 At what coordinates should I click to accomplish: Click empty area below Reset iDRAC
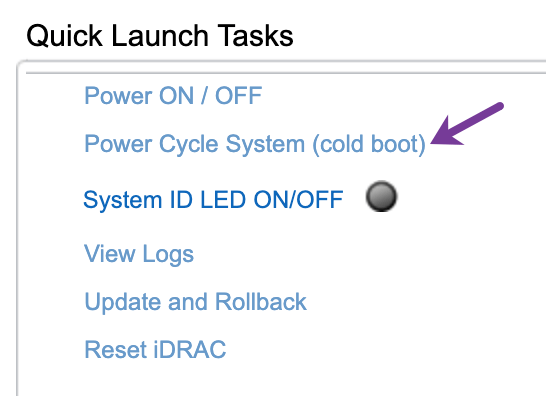tap(279, 380)
